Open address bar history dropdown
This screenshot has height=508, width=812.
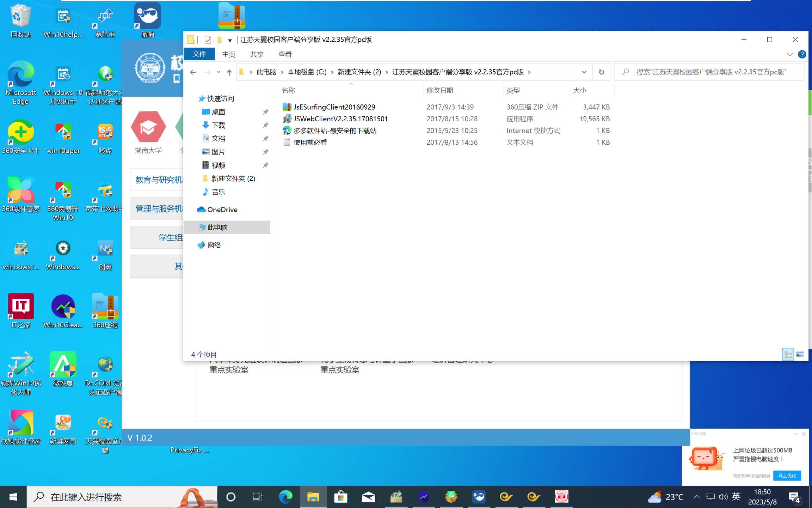(584, 72)
